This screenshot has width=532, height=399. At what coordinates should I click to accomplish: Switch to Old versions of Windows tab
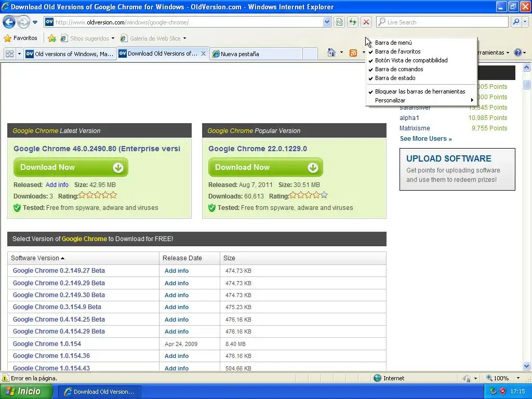point(70,54)
